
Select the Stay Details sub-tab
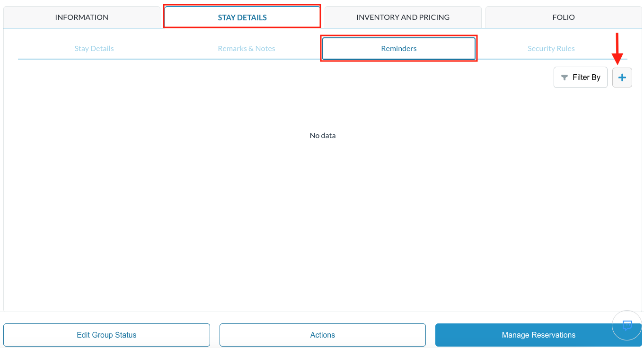[x=94, y=48]
